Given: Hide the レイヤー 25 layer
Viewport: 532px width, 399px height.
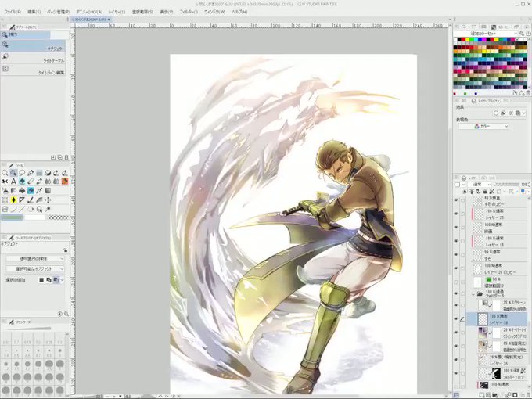Looking at the screenshot, I should pos(456,214).
